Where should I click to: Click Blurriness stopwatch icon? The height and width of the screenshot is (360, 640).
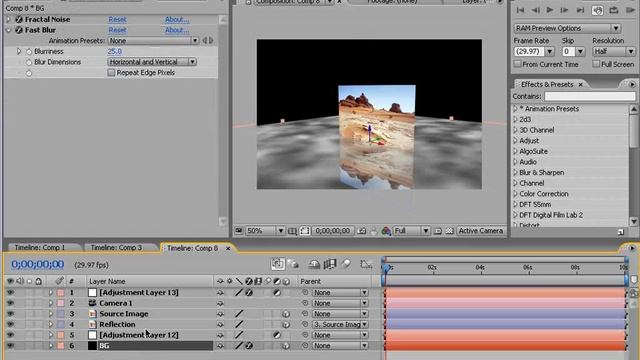point(29,51)
